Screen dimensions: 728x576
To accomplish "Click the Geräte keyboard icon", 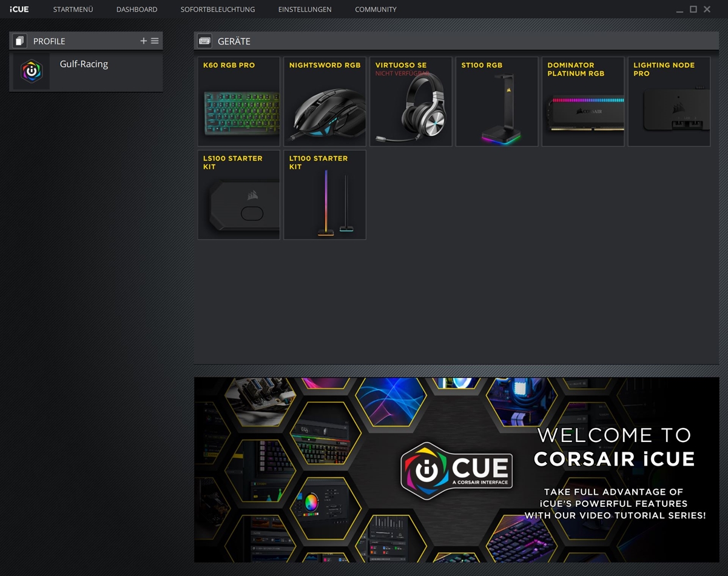I will click(x=204, y=41).
